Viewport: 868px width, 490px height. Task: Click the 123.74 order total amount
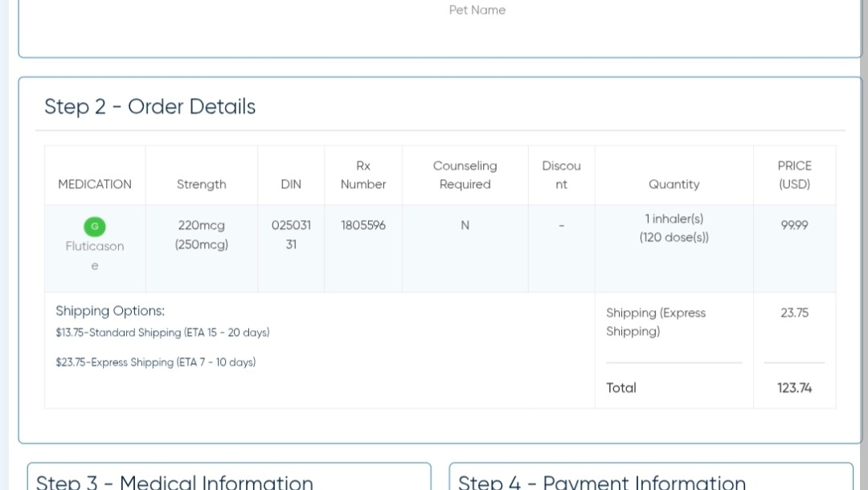pos(794,388)
